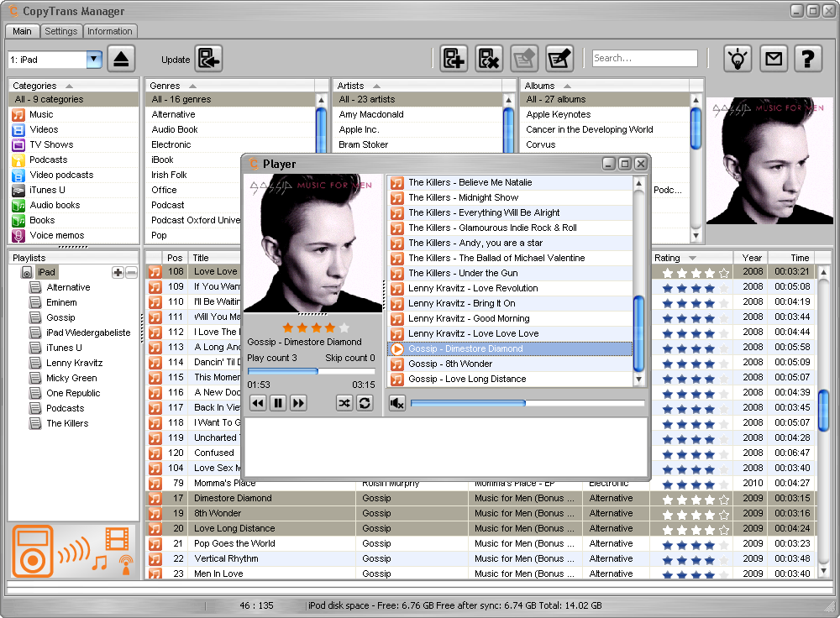
Task: Select the Lenny Kravitz playlist
Action: point(75,363)
